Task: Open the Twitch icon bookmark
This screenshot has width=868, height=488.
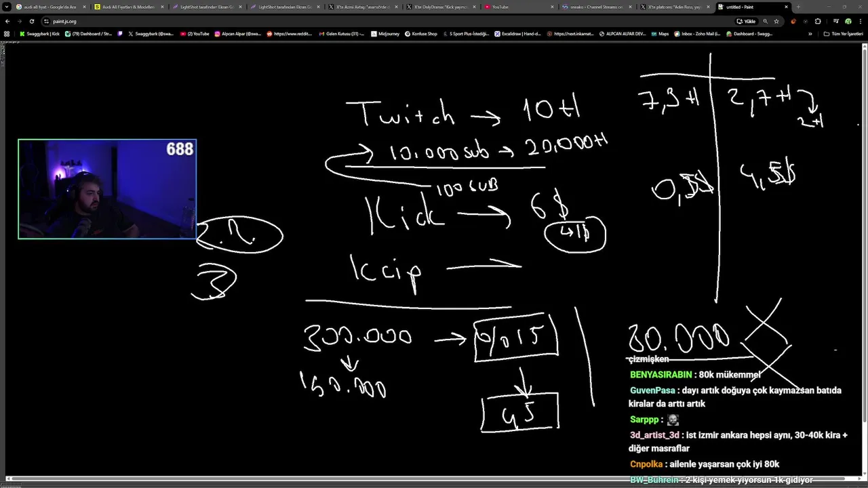Action: [x=120, y=33]
